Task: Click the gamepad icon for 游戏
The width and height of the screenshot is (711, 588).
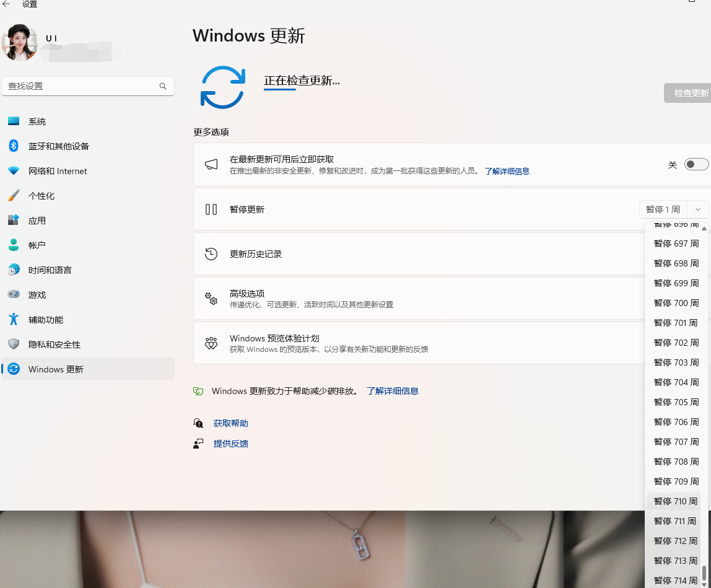Action: 14,294
